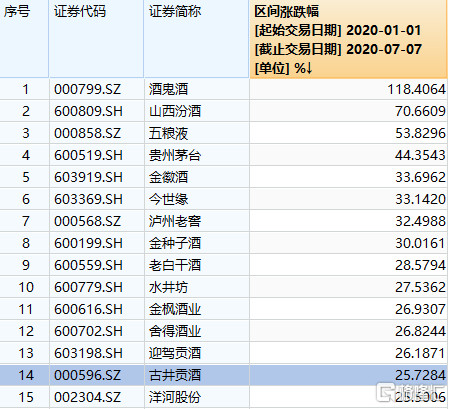Click stock code 600809.SH

click(x=88, y=111)
